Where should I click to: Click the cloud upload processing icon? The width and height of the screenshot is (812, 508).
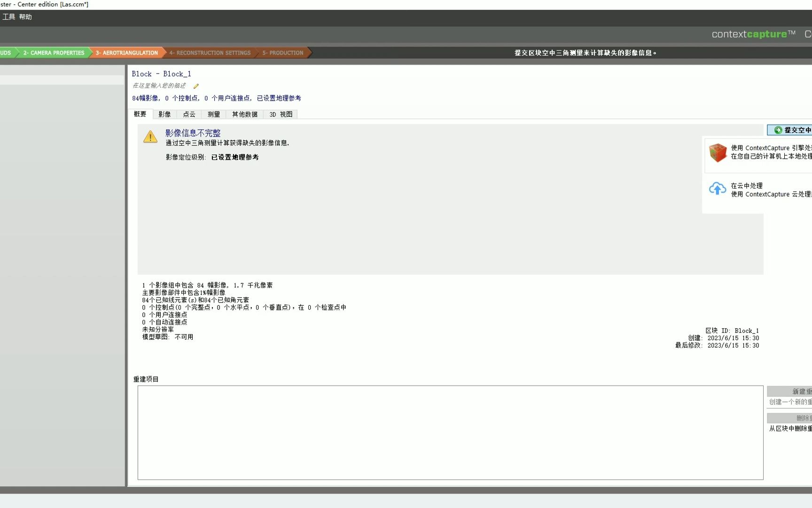click(x=718, y=189)
